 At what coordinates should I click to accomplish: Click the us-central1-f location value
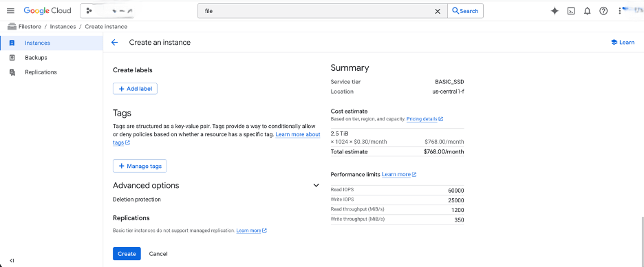click(x=448, y=92)
